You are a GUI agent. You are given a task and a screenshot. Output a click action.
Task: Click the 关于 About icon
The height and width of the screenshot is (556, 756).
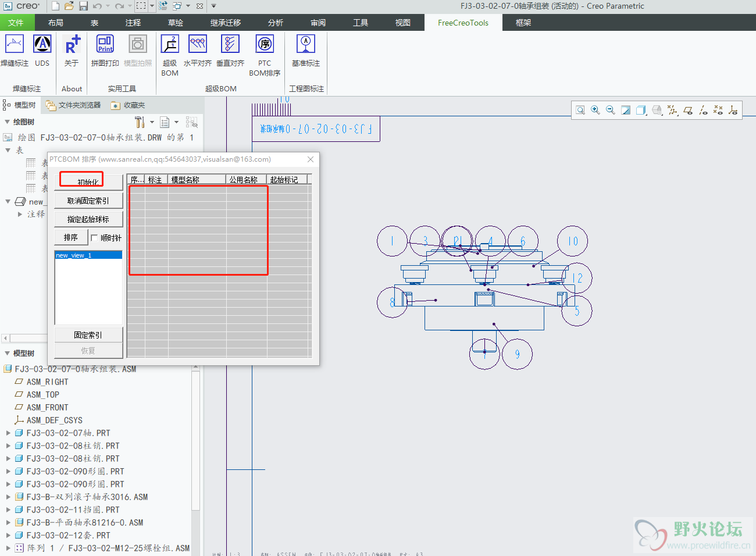coord(72,44)
